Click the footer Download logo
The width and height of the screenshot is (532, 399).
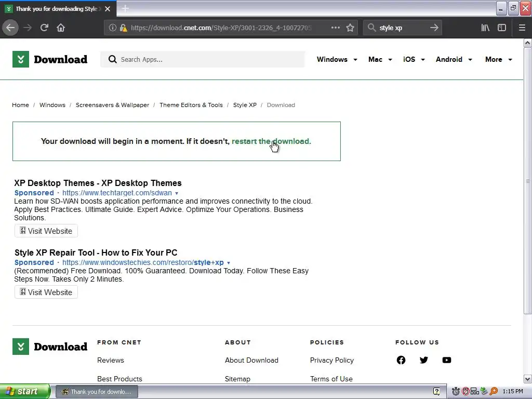click(x=50, y=347)
